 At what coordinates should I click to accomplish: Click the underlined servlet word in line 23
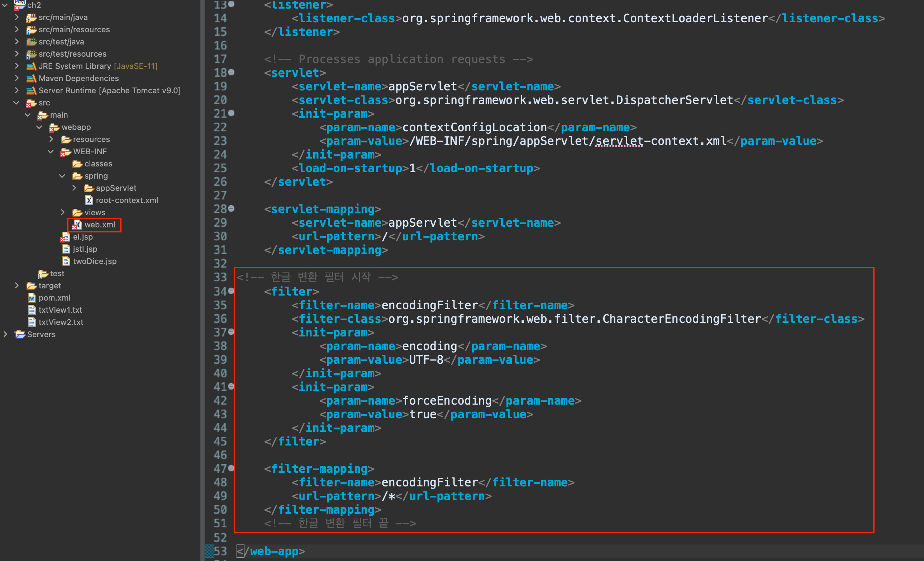[619, 141]
